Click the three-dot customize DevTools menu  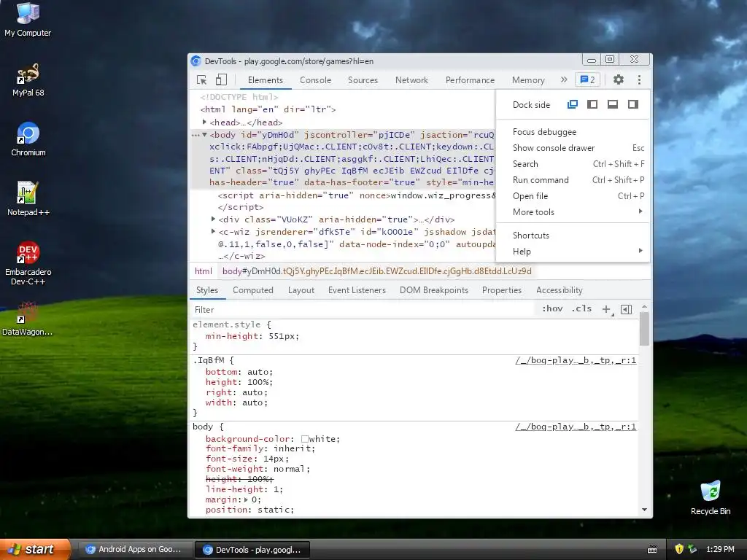639,80
